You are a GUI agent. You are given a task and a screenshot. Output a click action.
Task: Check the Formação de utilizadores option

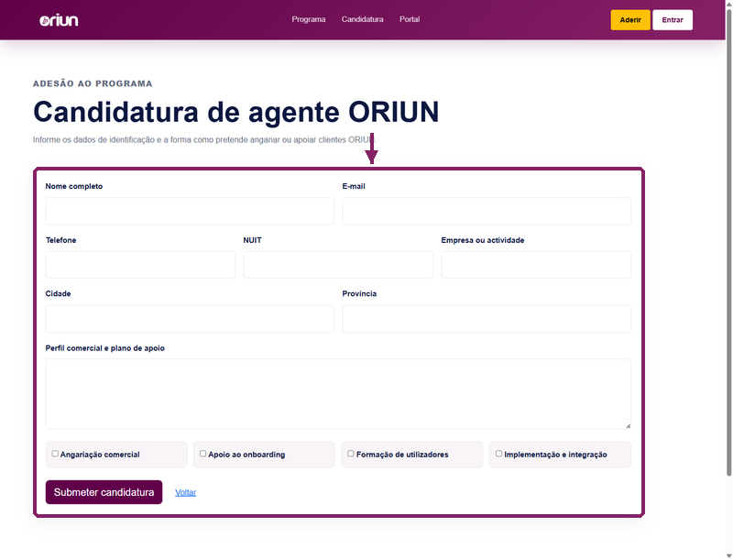click(x=351, y=454)
